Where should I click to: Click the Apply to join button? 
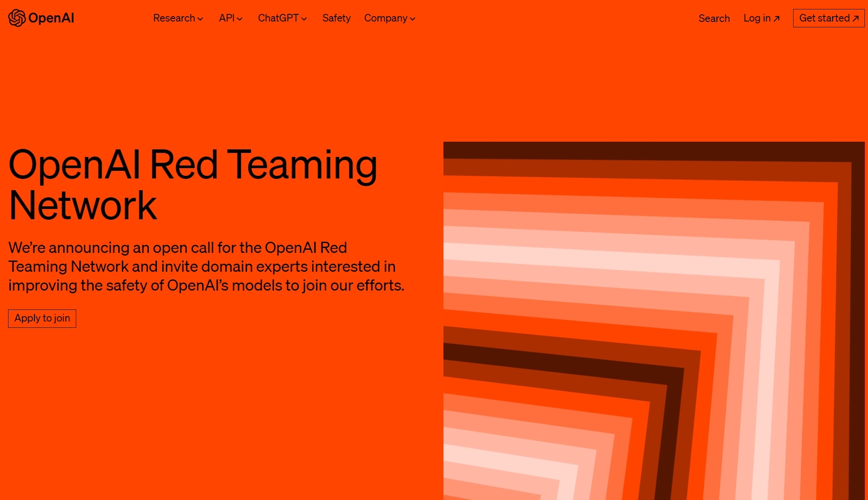[42, 318]
